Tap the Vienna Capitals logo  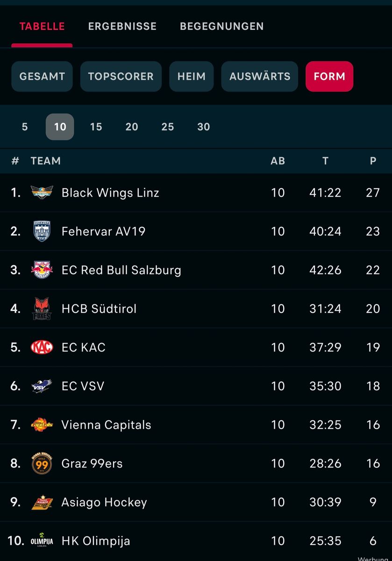point(42,424)
